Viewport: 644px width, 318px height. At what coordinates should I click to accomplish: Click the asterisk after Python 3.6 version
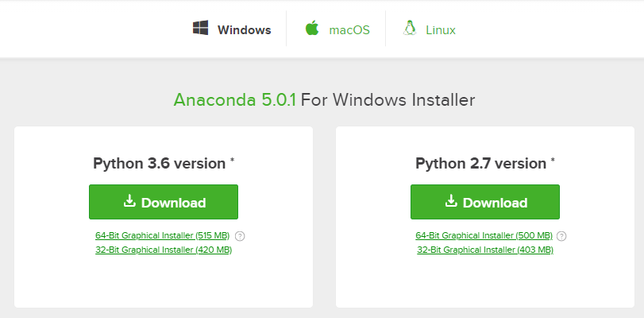click(233, 161)
